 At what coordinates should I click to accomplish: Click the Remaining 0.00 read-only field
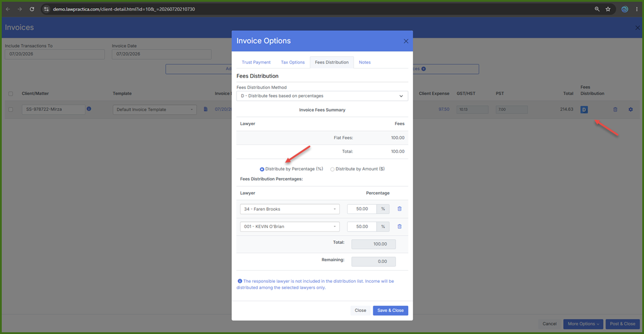pos(373,261)
